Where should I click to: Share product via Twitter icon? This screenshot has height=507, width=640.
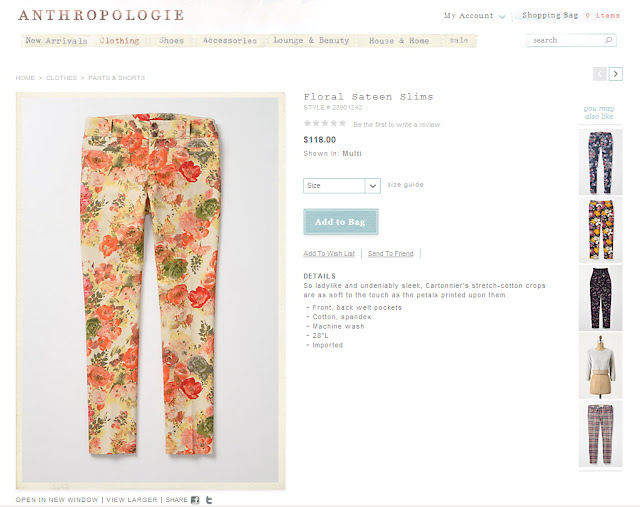(x=209, y=500)
